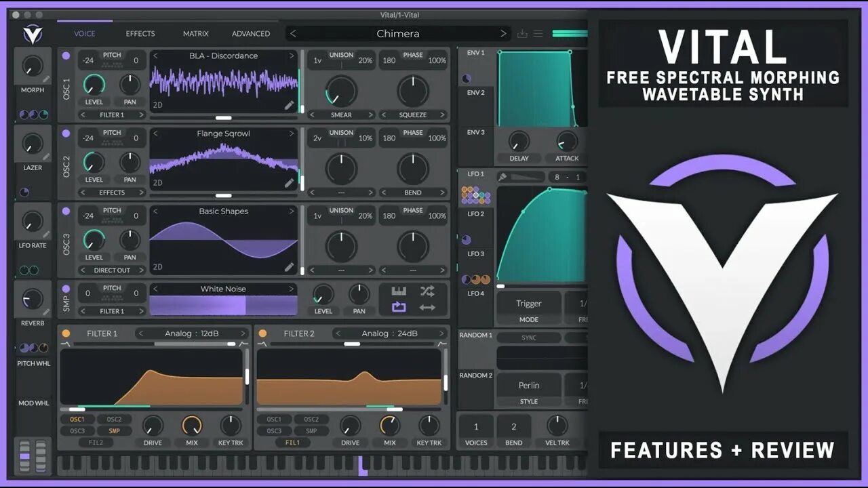Viewport: 868px width, 488px height.
Task: Switch to the EFFECTS tab
Action: pos(140,33)
